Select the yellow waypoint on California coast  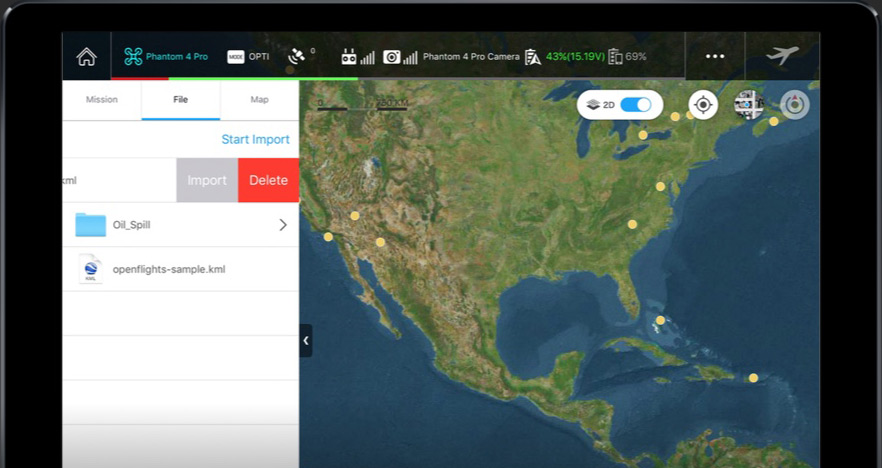click(328, 237)
